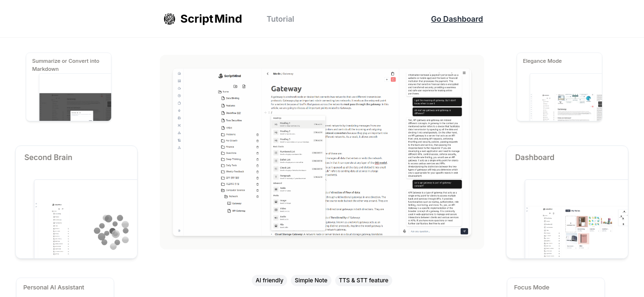The width and height of the screenshot is (644, 297).
Task: Open the Second Brain feature card
Action: click(76, 202)
